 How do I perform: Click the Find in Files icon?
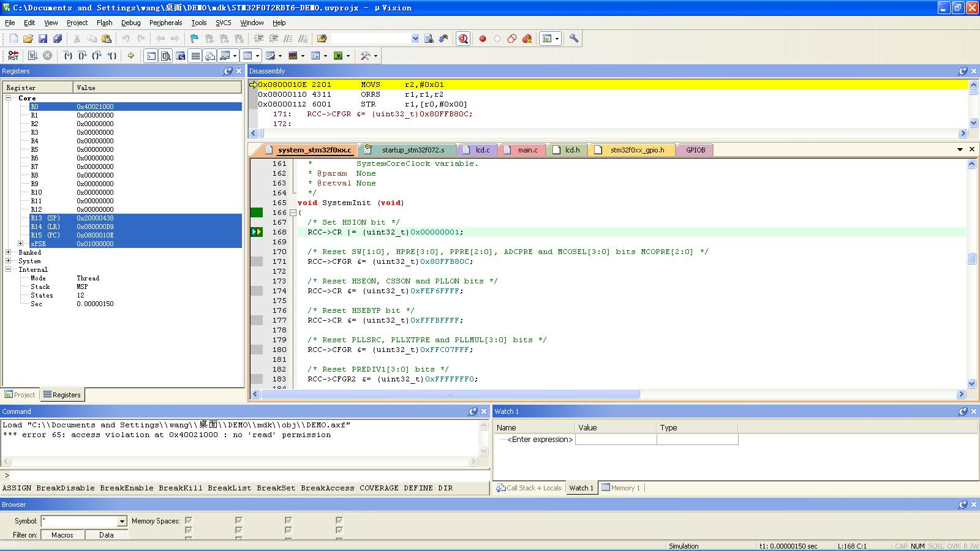point(322,39)
